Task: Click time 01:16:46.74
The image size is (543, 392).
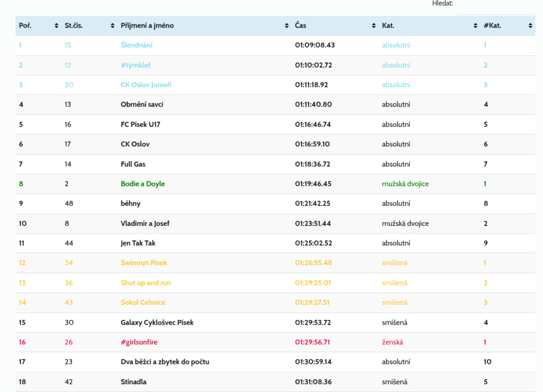Action: (313, 124)
